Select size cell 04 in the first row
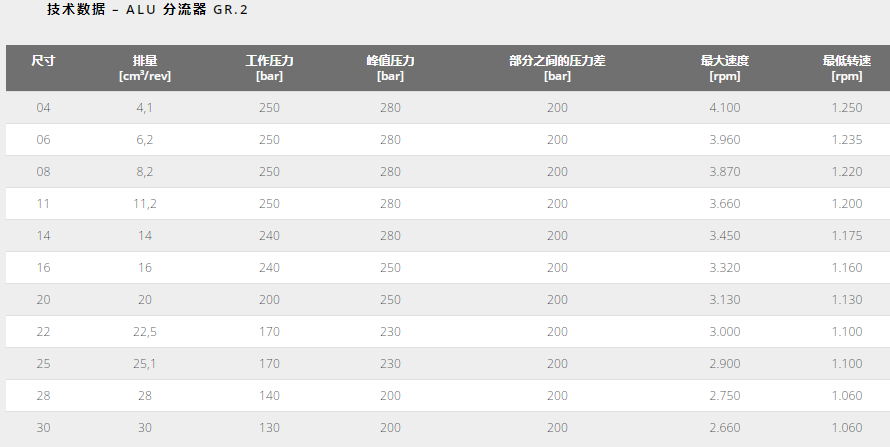This screenshot has width=890, height=447. coord(43,108)
